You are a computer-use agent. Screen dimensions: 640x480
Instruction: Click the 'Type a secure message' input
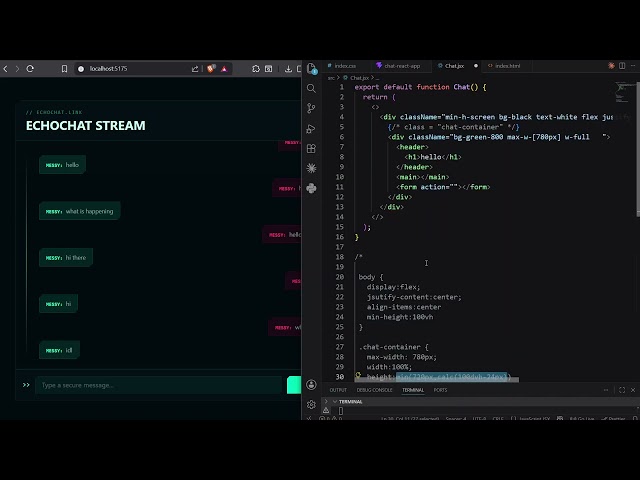pyautogui.click(x=158, y=385)
